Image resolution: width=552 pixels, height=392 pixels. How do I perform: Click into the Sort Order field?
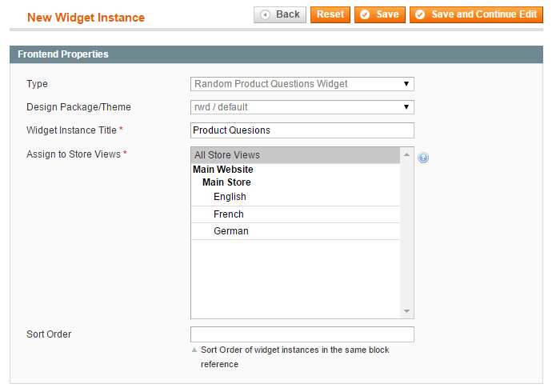pyautogui.click(x=302, y=334)
